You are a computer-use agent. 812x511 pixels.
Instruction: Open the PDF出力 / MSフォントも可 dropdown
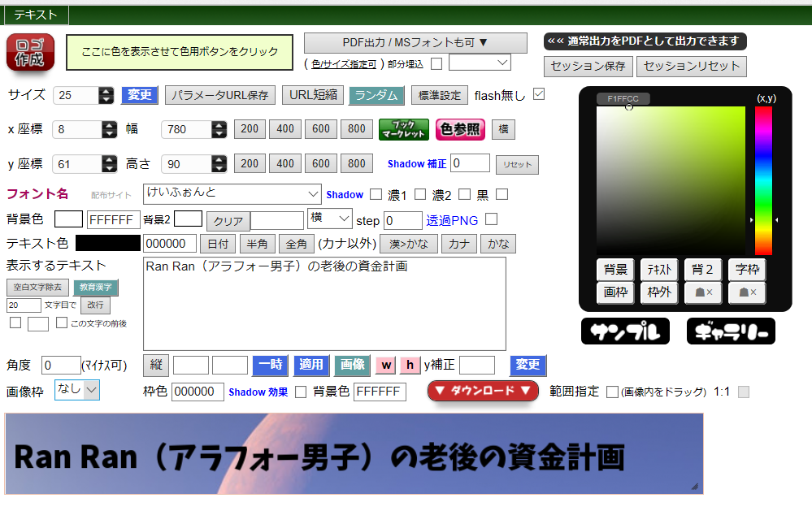point(415,43)
